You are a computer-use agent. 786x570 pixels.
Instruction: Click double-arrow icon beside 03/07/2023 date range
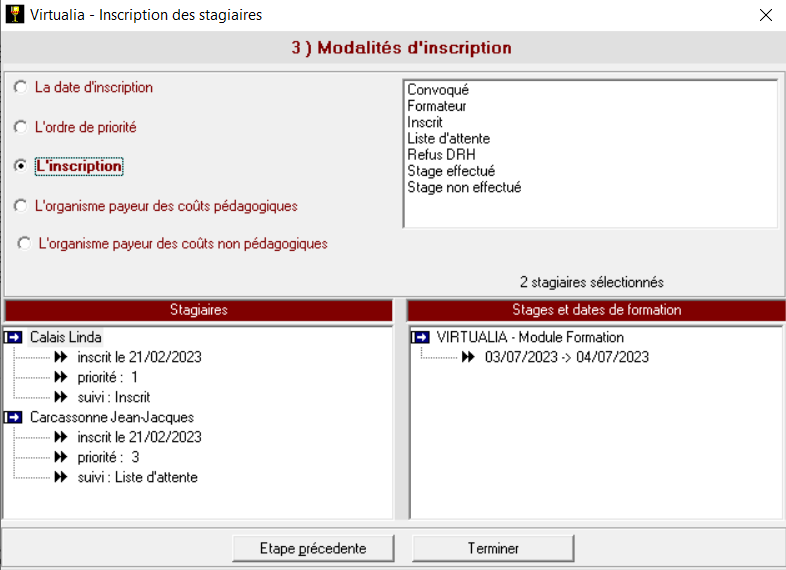468,357
